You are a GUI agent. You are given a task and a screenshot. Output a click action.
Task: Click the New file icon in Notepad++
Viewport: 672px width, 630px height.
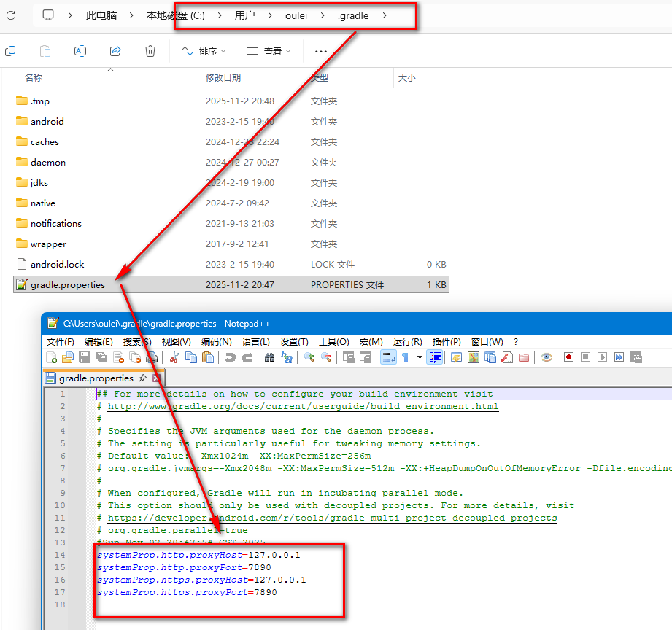click(x=52, y=357)
